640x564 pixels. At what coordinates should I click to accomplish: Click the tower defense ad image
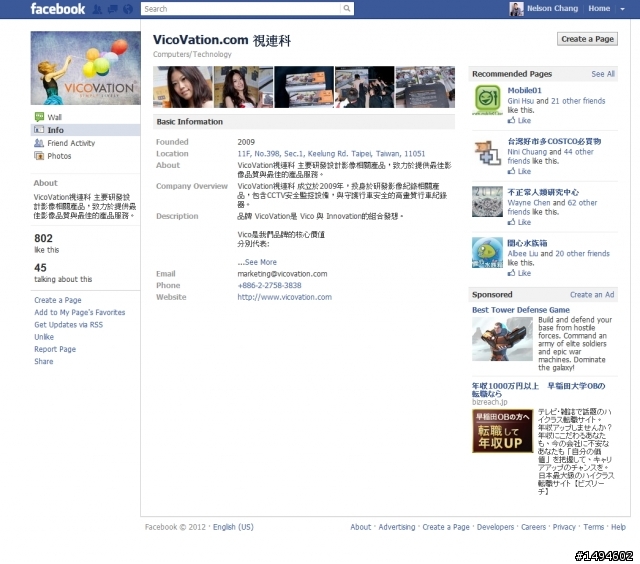(502, 339)
